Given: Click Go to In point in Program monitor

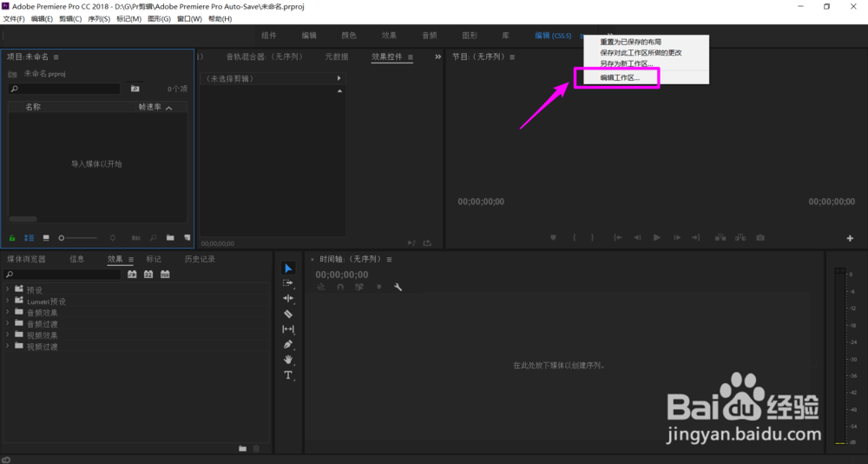Looking at the screenshot, I should click(x=618, y=237).
